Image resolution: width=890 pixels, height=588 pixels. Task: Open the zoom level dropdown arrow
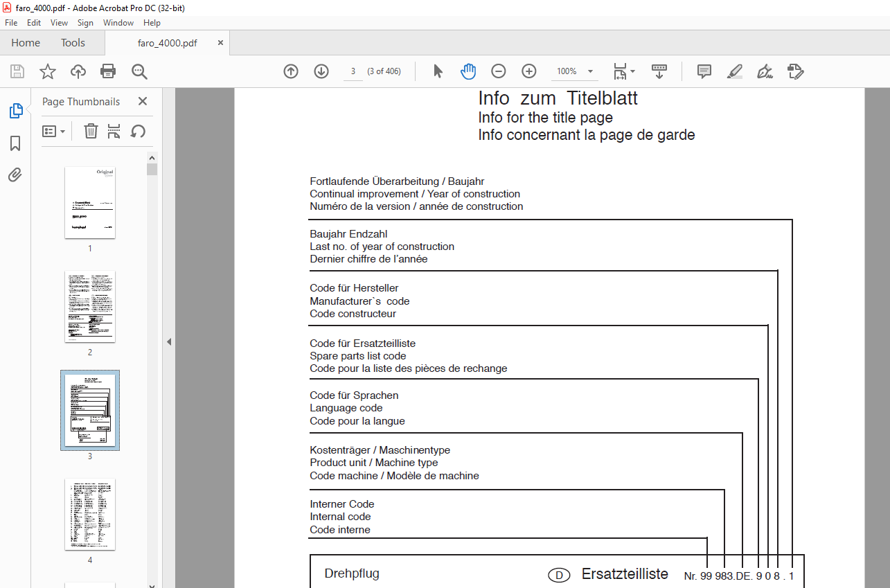tap(591, 71)
